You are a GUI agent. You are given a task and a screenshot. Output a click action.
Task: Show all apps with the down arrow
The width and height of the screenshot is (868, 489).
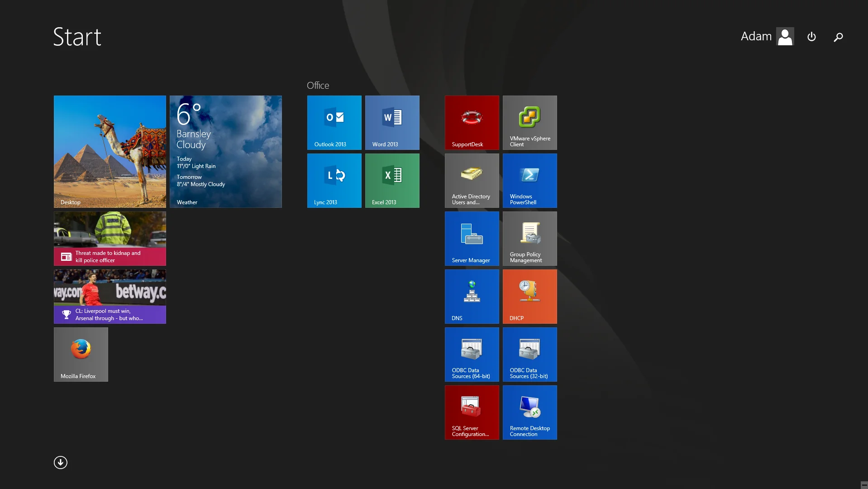[x=60, y=462]
